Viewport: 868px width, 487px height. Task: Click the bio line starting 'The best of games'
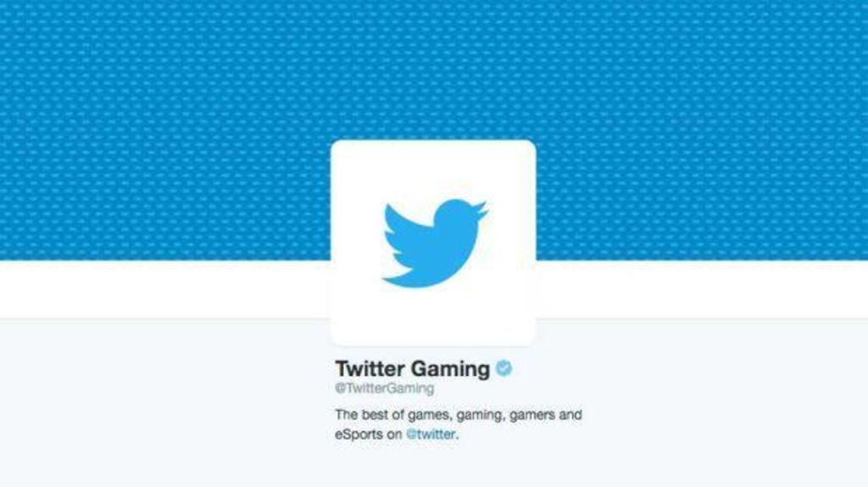click(x=459, y=415)
